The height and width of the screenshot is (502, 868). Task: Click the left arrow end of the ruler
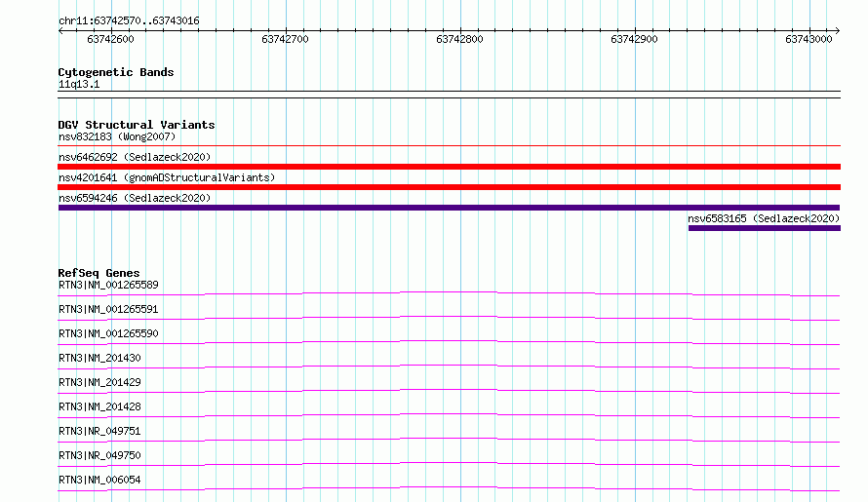click(60, 31)
